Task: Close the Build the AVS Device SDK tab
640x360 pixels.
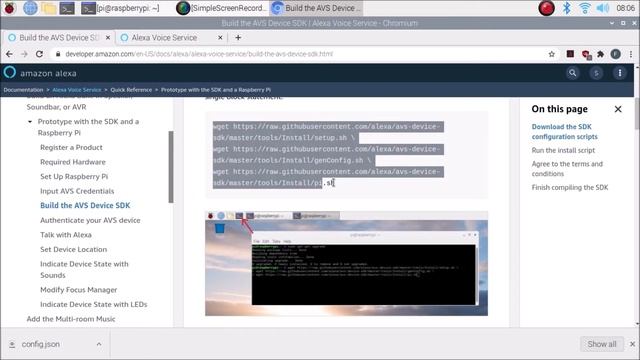Action: click(x=108, y=38)
